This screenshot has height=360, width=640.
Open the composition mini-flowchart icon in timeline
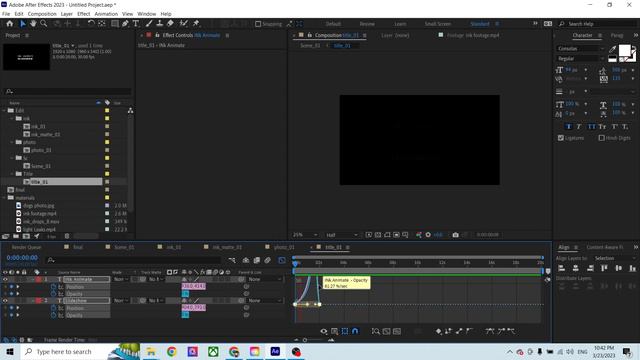click(x=232, y=260)
